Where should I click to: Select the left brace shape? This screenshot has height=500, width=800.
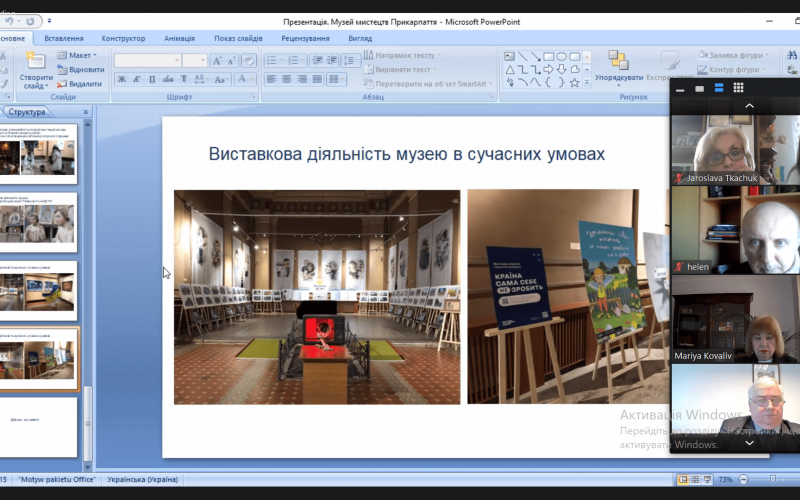[549, 82]
